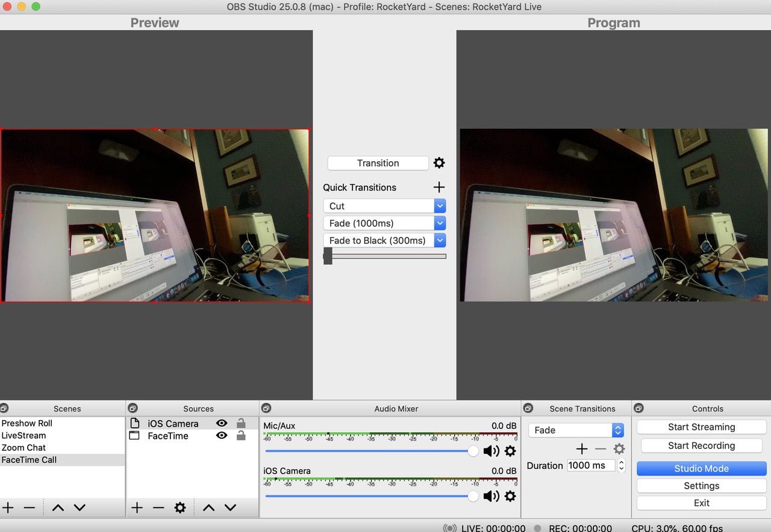Add a new scene with plus icon
The height and width of the screenshot is (532, 771).
pyautogui.click(x=8, y=508)
